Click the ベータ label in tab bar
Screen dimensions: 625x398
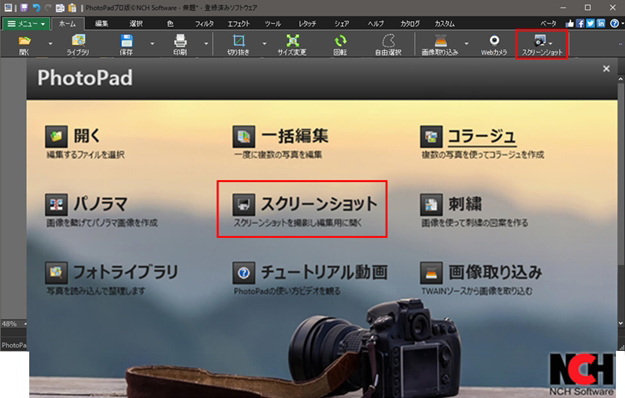(x=548, y=24)
